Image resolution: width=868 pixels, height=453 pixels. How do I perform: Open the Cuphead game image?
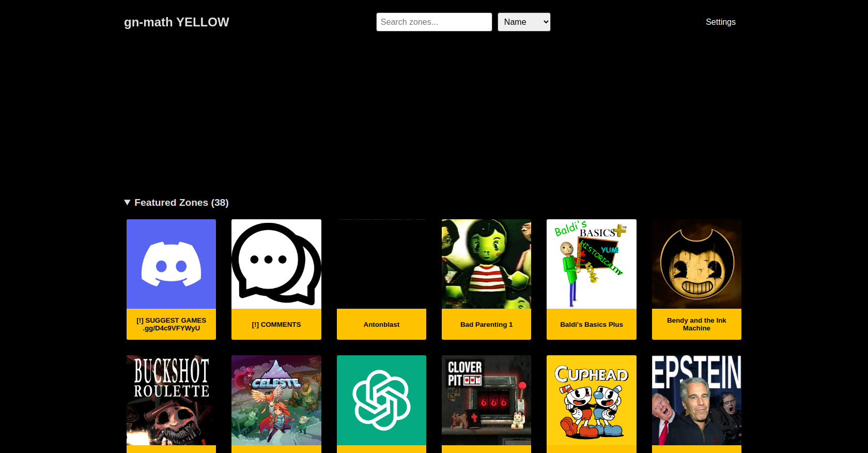tap(591, 400)
